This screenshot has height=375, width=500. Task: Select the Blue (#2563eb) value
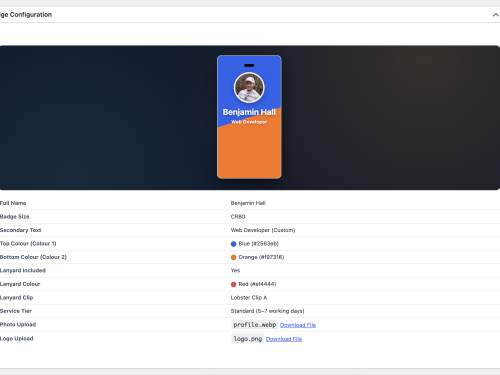pyautogui.click(x=258, y=244)
